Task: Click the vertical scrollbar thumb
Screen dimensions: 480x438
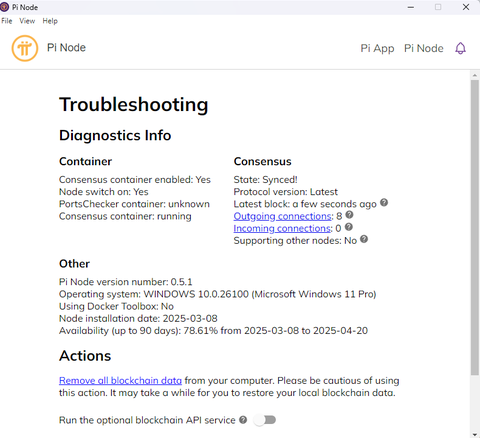Action: click(x=475, y=227)
